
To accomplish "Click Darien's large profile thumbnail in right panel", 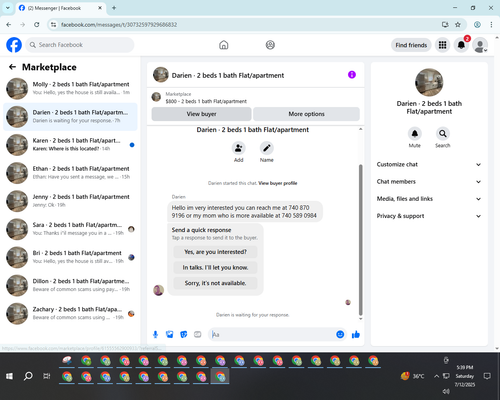I will click(429, 82).
